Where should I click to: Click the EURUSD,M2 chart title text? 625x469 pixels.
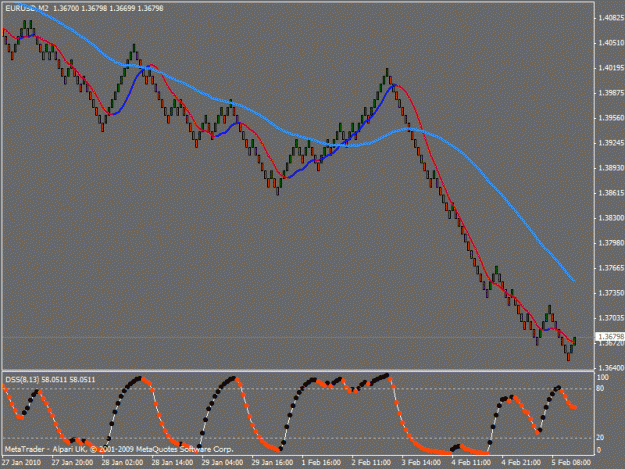(x=27, y=8)
